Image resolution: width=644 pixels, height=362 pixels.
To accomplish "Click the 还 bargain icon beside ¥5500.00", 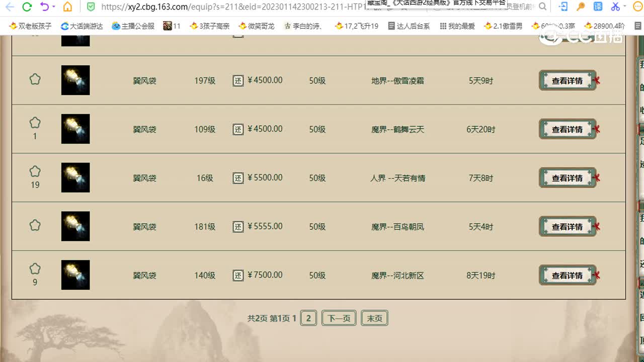I will [238, 178].
